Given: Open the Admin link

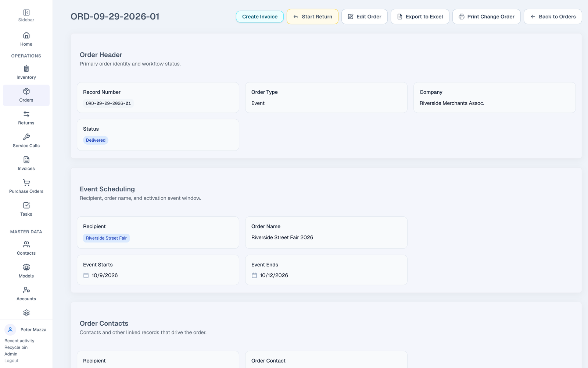Looking at the screenshot, I should click(x=11, y=354).
